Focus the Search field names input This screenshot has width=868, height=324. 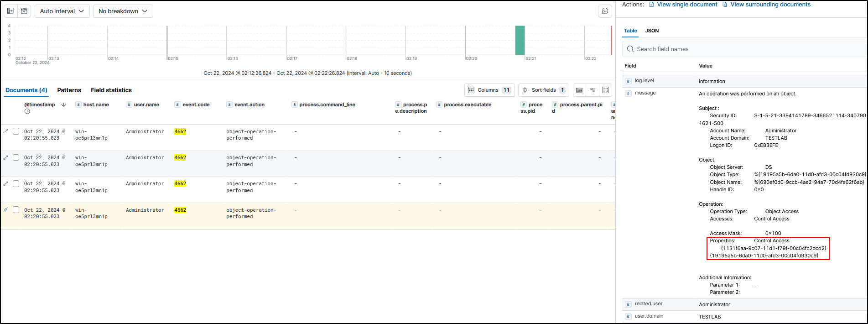pyautogui.click(x=748, y=49)
